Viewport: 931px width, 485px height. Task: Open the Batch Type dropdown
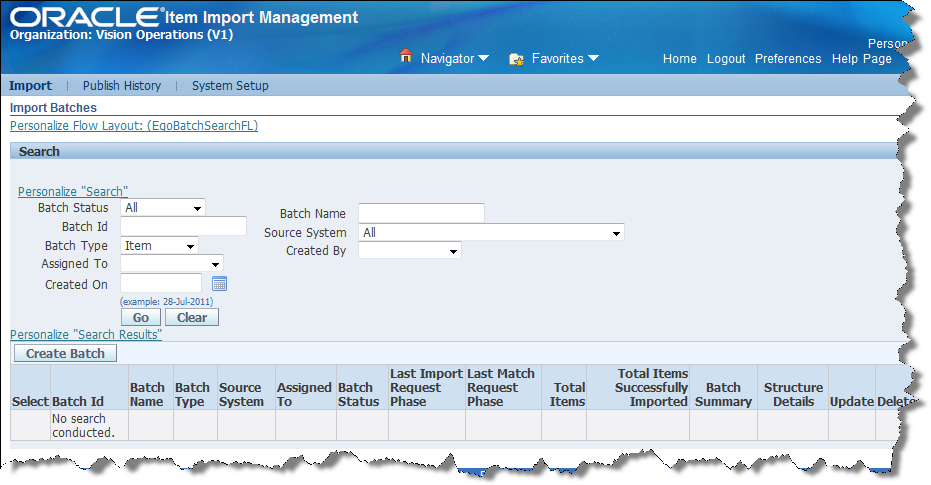pyautogui.click(x=159, y=246)
